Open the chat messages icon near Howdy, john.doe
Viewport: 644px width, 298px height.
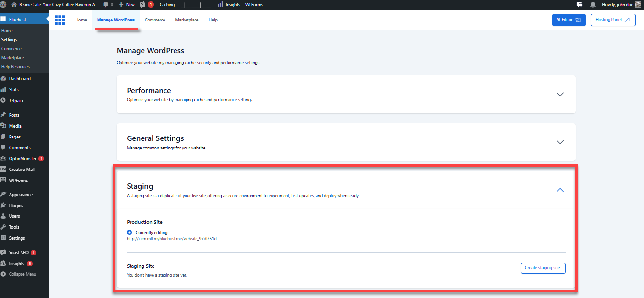(x=579, y=4)
